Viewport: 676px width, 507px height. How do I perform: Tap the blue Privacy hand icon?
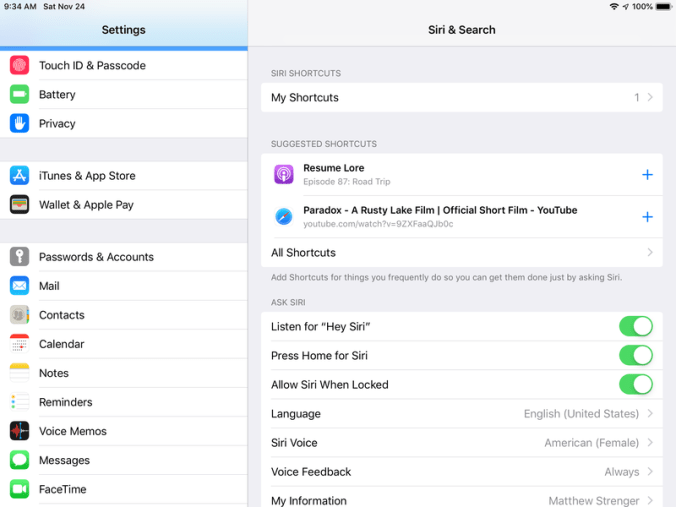(19, 123)
